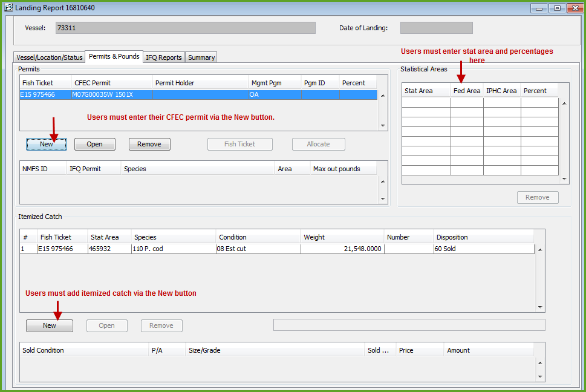
Task: Click the Vessel input field
Action: coord(185,28)
